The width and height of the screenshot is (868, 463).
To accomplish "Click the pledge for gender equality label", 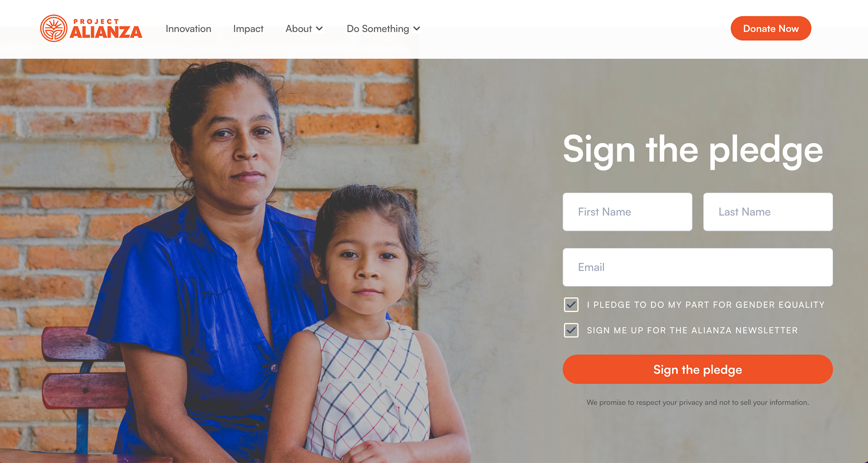I will (706, 305).
